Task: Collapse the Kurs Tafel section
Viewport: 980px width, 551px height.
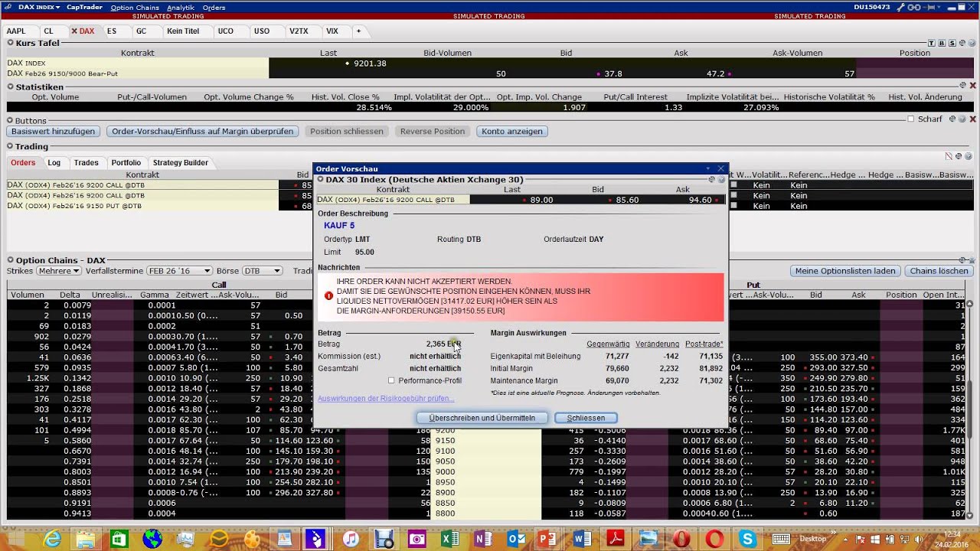Action: (11, 43)
